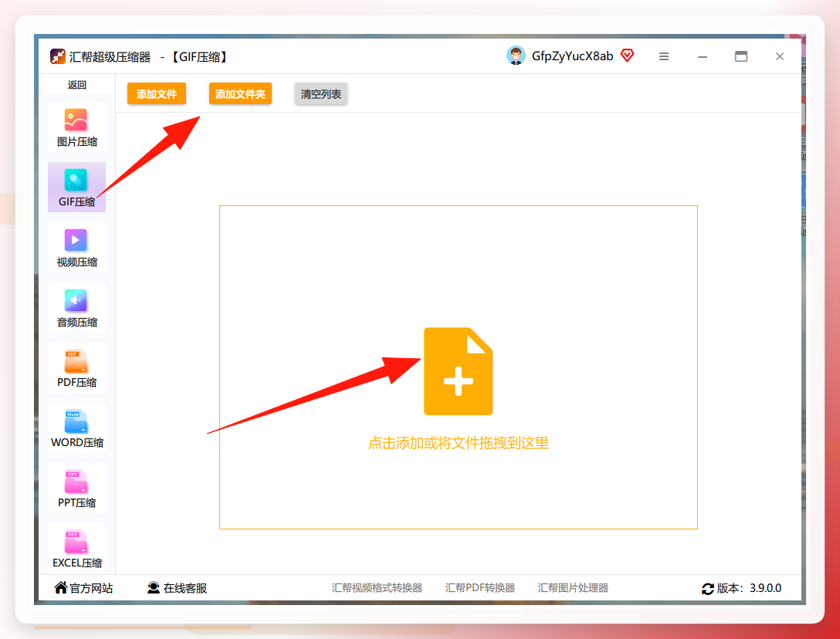Click the 点击添加或将文件拖拽到这里 text

[458, 443]
